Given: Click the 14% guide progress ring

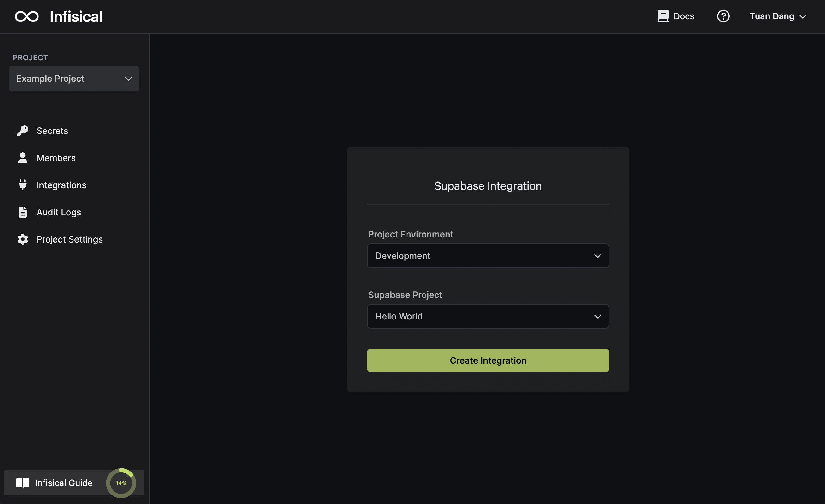Looking at the screenshot, I should [x=121, y=483].
